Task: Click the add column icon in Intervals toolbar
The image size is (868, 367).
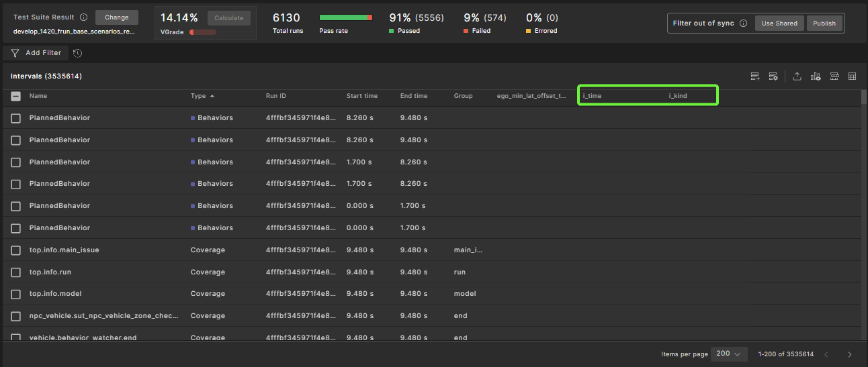Action: coord(755,76)
